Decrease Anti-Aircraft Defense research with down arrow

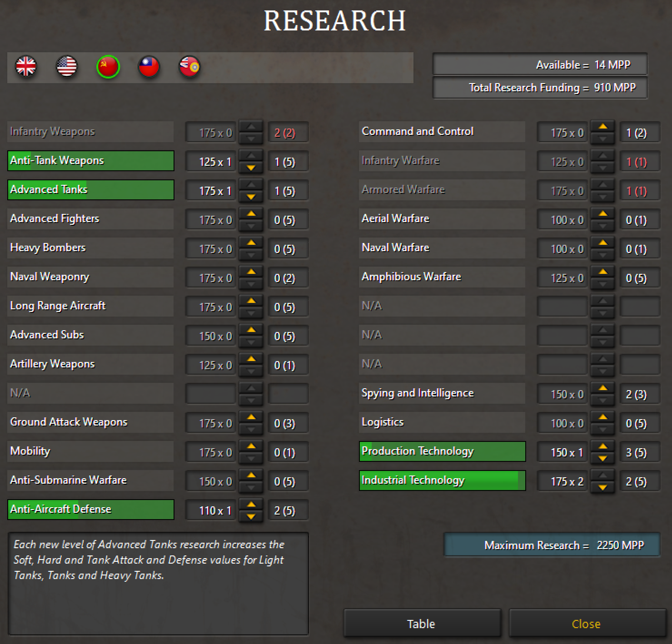click(x=251, y=516)
